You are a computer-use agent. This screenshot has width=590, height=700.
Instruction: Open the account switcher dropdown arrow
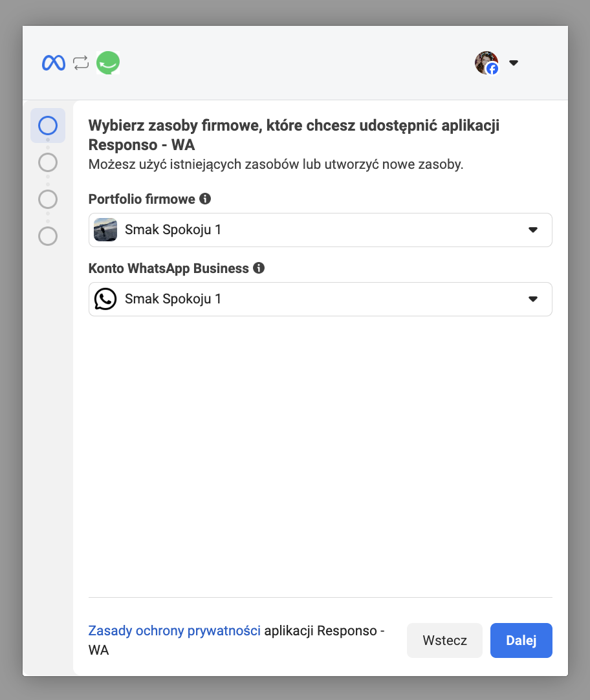click(x=514, y=63)
